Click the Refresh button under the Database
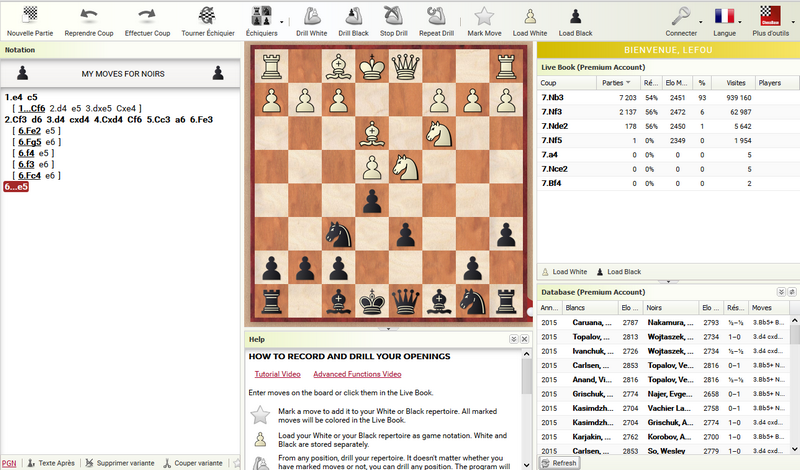 coord(558,463)
